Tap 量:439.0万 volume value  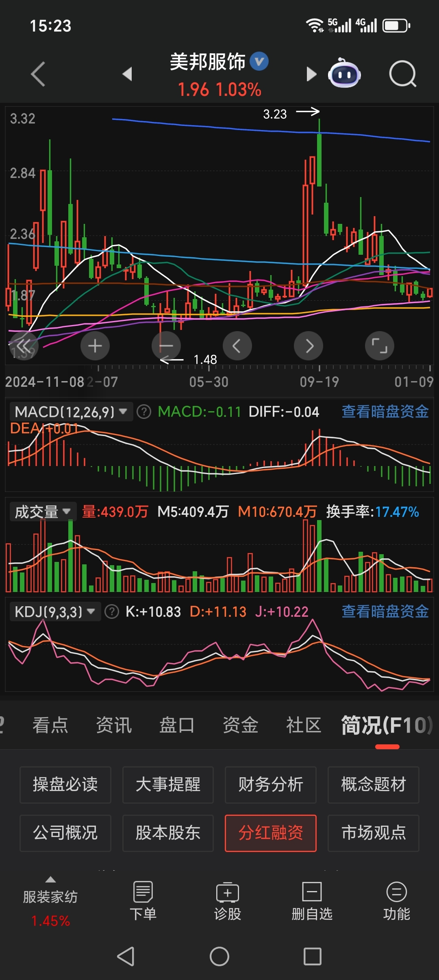[x=115, y=512]
